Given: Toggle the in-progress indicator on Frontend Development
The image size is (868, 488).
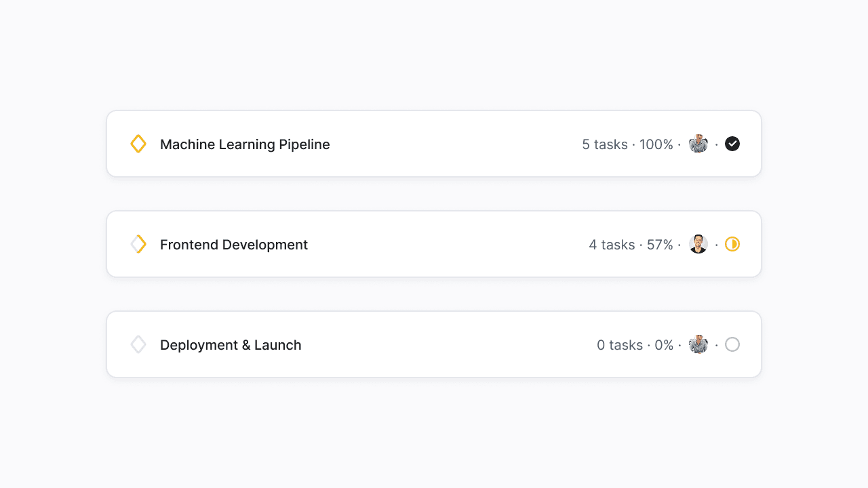Looking at the screenshot, I should click(732, 244).
